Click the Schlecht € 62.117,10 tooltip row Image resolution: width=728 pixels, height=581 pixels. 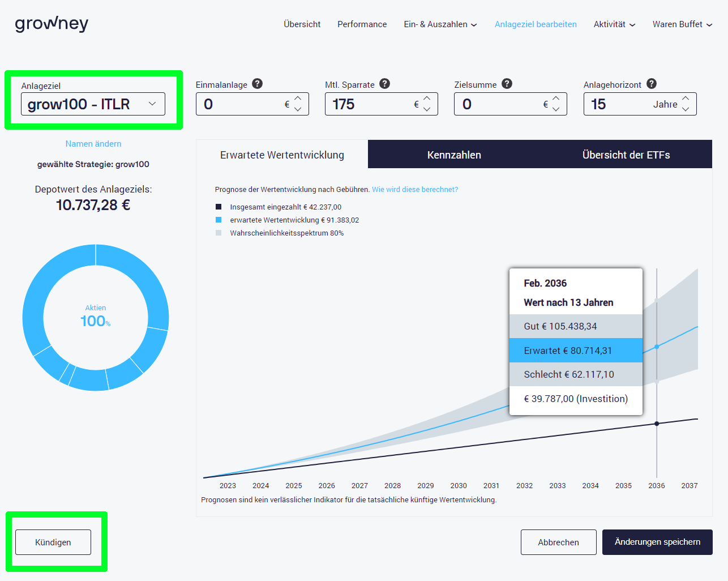coord(576,374)
